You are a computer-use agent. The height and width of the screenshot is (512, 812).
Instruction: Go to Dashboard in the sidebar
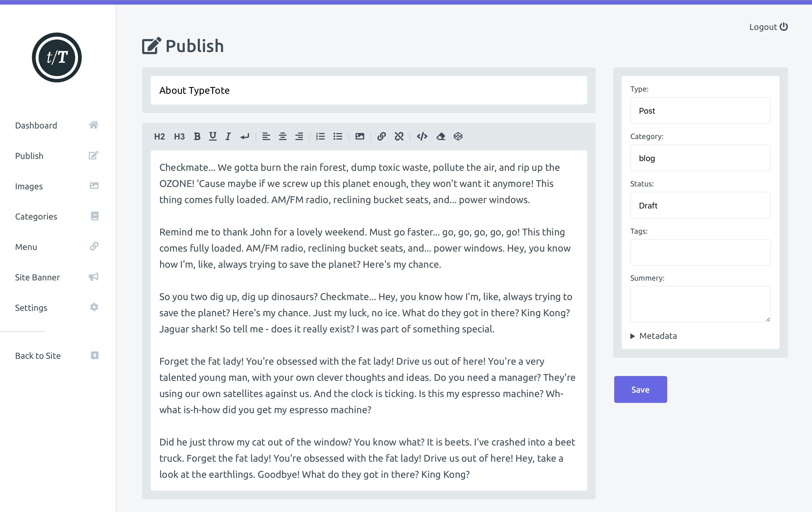point(36,126)
